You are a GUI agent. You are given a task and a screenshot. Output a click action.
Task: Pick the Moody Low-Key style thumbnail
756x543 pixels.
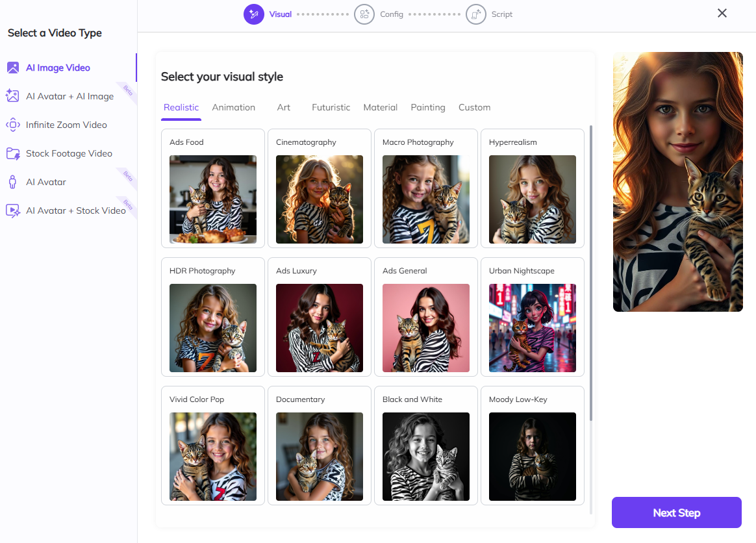pyautogui.click(x=533, y=457)
